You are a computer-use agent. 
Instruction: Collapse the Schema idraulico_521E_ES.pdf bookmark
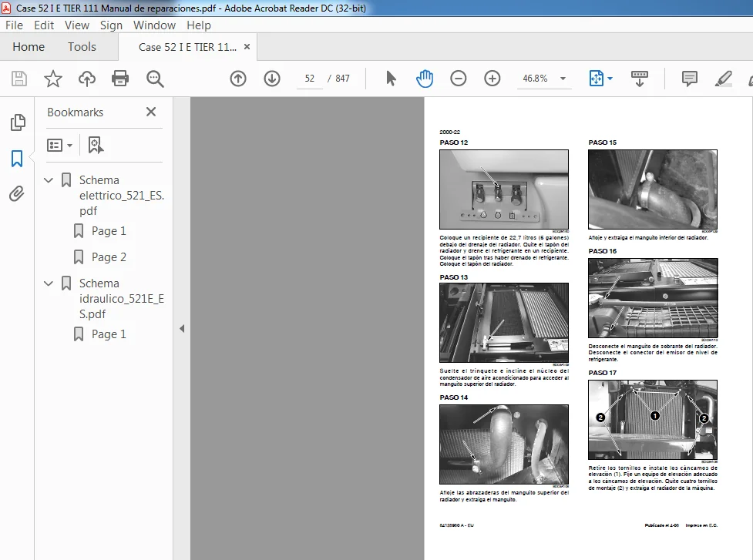click(x=48, y=283)
